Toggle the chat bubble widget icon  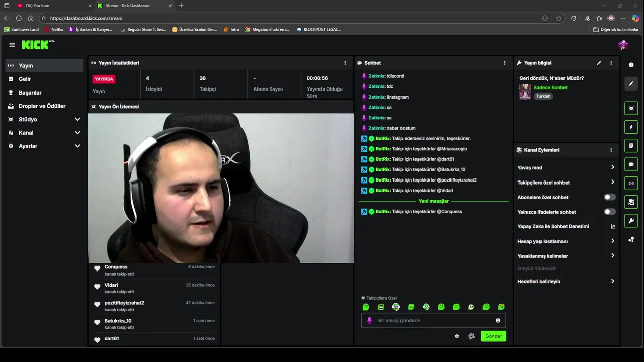(631, 164)
